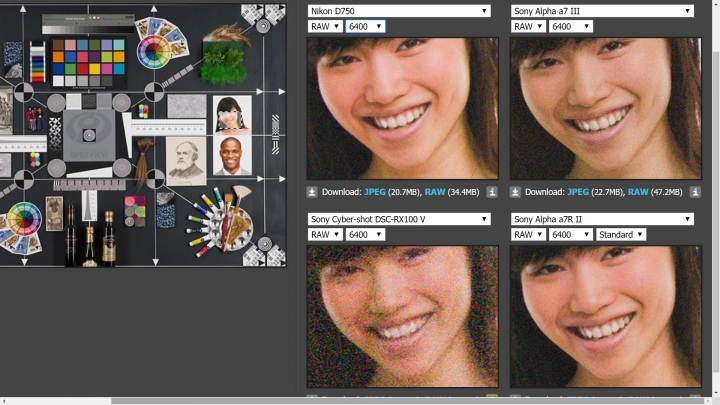
Task: Click the Sony Alpha a7R II face crop preview
Action: pos(606,316)
